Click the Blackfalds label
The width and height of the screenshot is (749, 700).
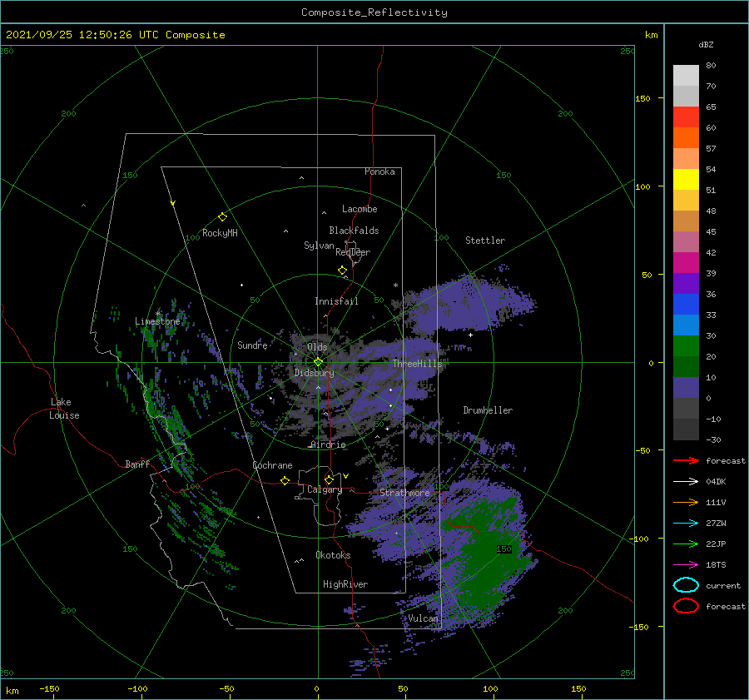click(x=354, y=231)
